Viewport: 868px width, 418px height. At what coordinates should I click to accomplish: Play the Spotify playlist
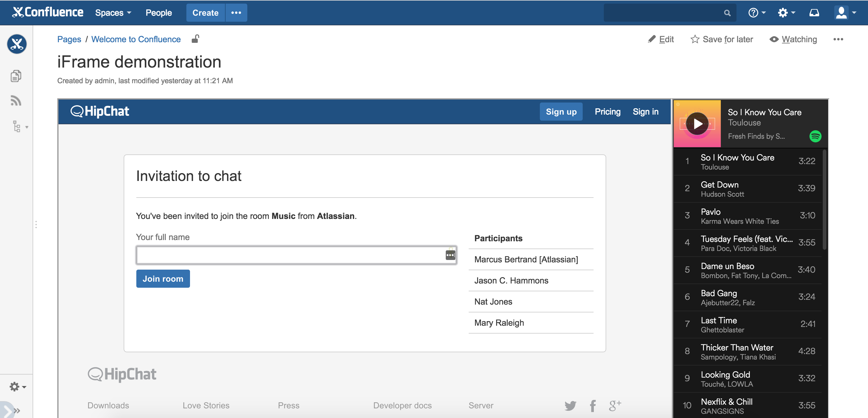click(x=697, y=124)
